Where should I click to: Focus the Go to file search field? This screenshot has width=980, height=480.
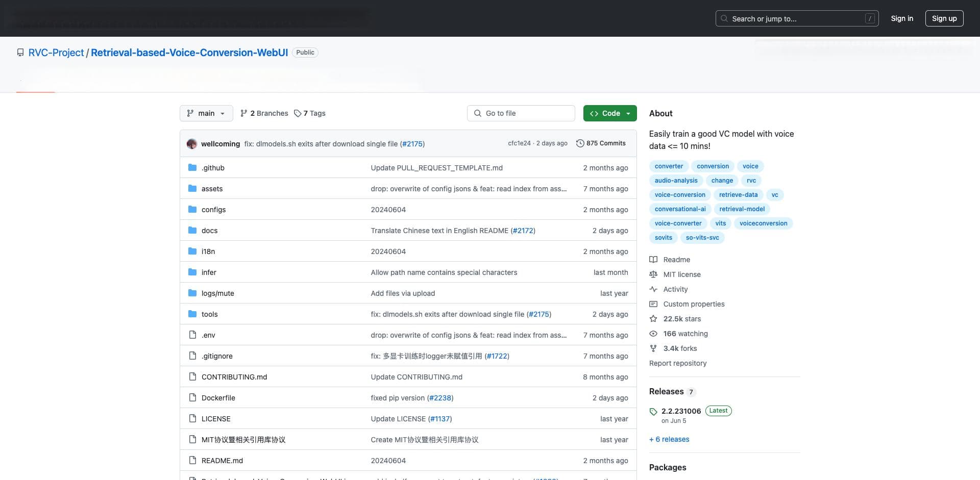(521, 113)
